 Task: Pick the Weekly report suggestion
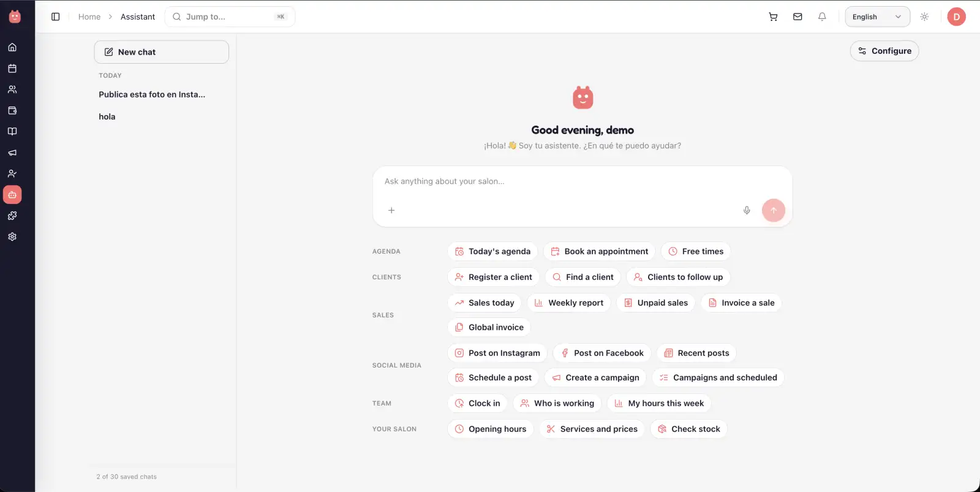click(x=569, y=303)
